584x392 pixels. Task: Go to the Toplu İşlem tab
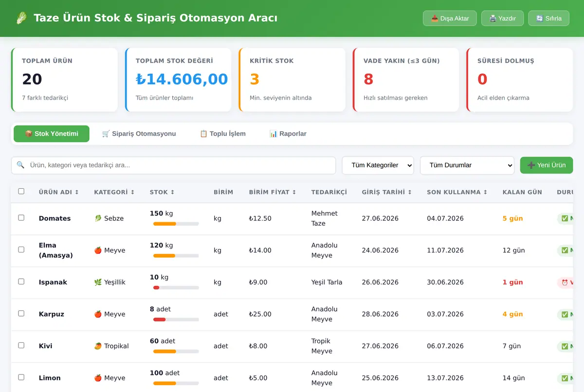[223, 134]
